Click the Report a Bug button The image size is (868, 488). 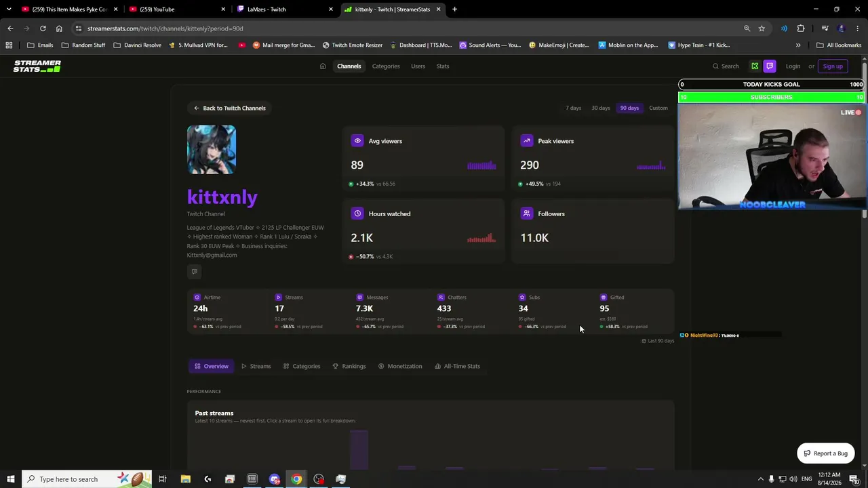pos(825,453)
